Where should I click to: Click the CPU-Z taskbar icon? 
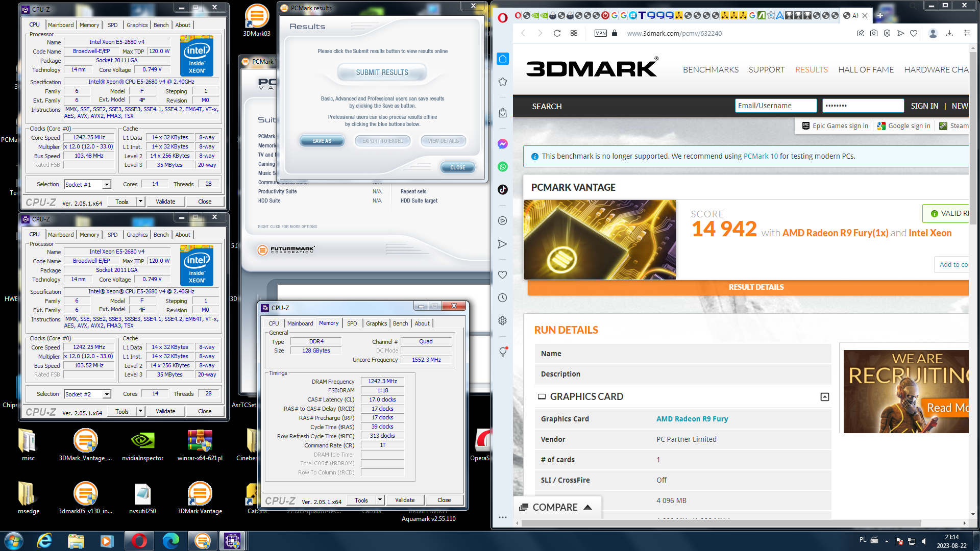(232, 540)
